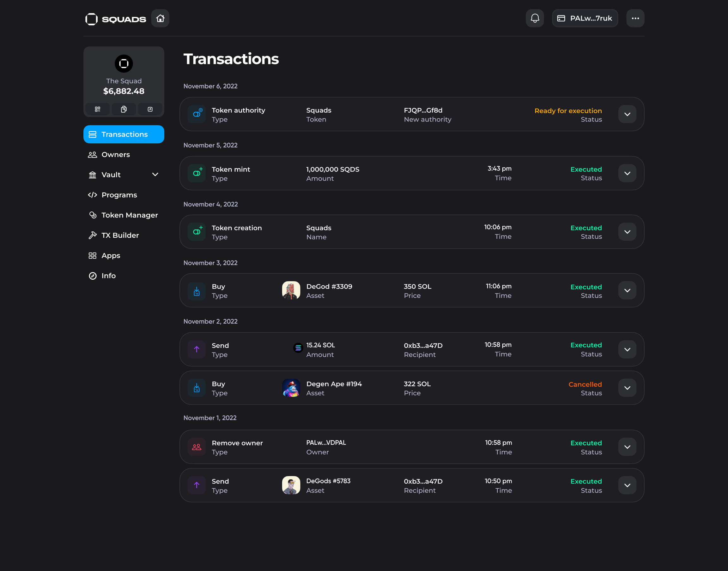Expand the Vault submenu chevron
728x571 pixels.
tap(155, 175)
